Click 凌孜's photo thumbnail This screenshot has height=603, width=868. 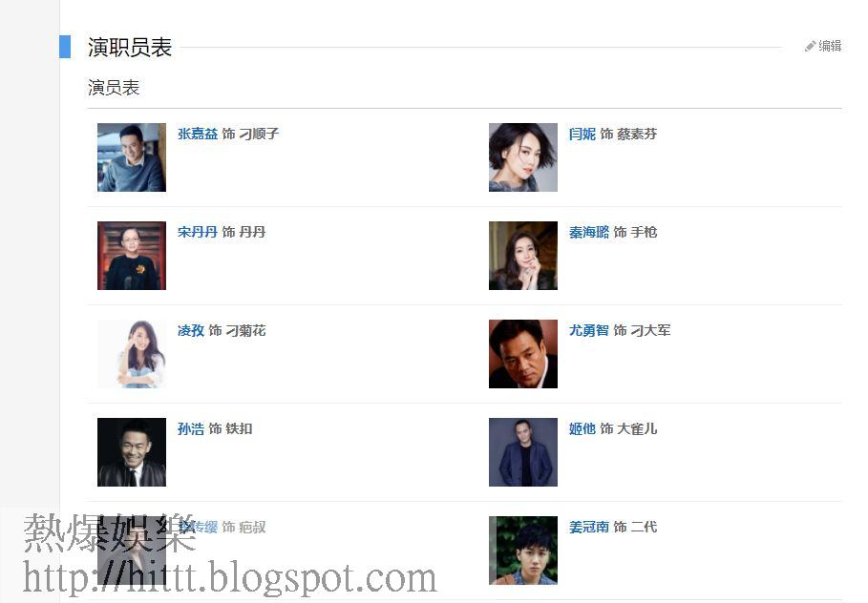(x=132, y=354)
